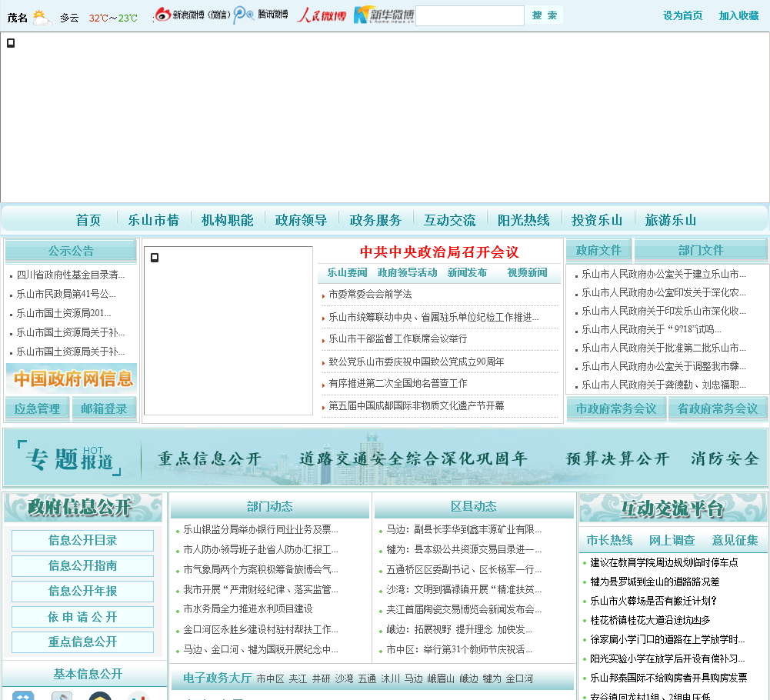
Task: Switch to the 视频新闻 news tab
Action: click(527, 272)
